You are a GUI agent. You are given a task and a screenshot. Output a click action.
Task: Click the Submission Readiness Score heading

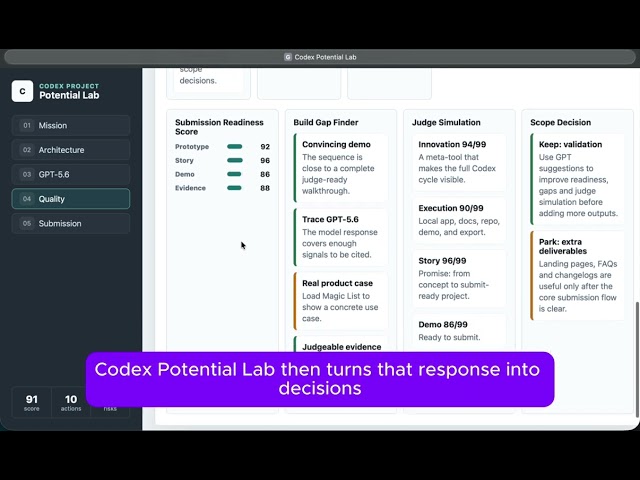pyautogui.click(x=219, y=127)
